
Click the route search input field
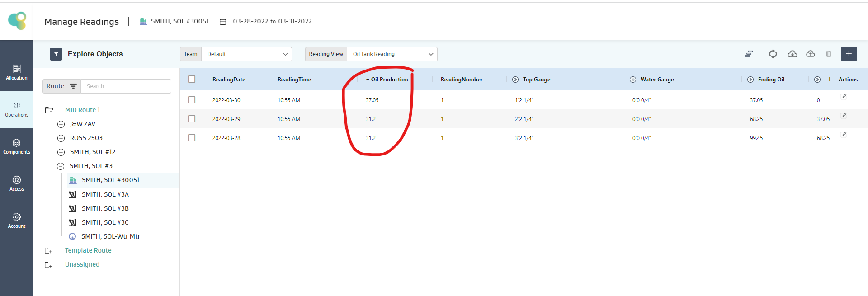tap(126, 86)
